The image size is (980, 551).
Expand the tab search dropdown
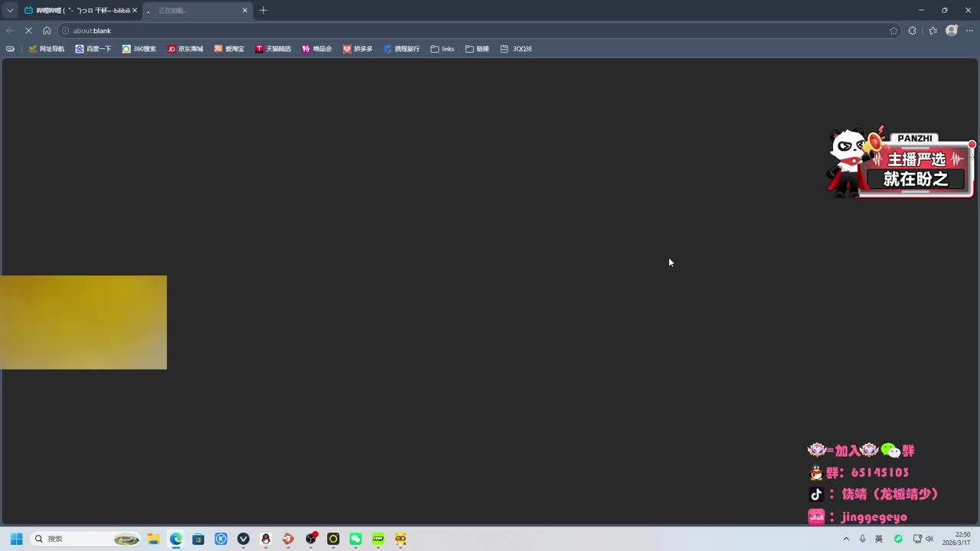(10, 10)
